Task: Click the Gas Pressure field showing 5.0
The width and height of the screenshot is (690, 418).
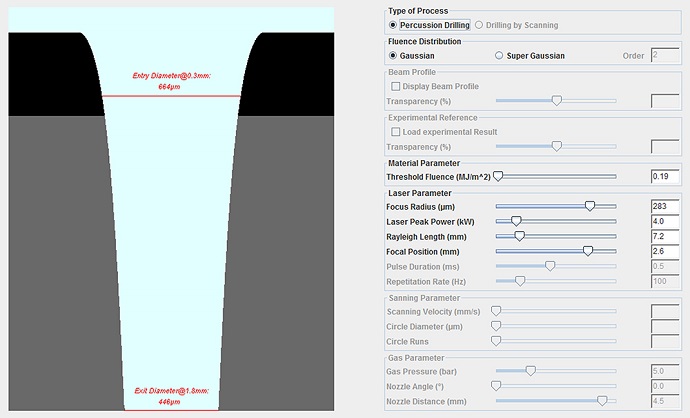Action: pos(665,371)
